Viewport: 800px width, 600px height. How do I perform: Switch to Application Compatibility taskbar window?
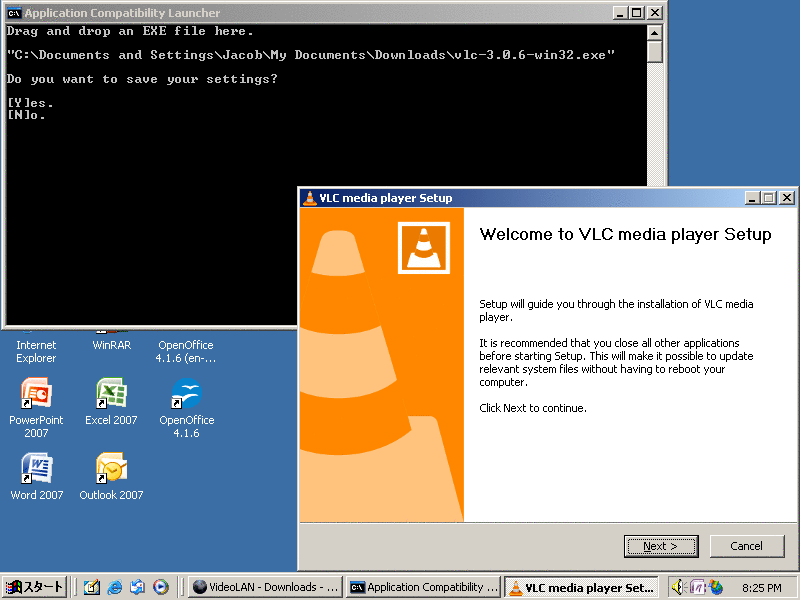[x=423, y=588]
